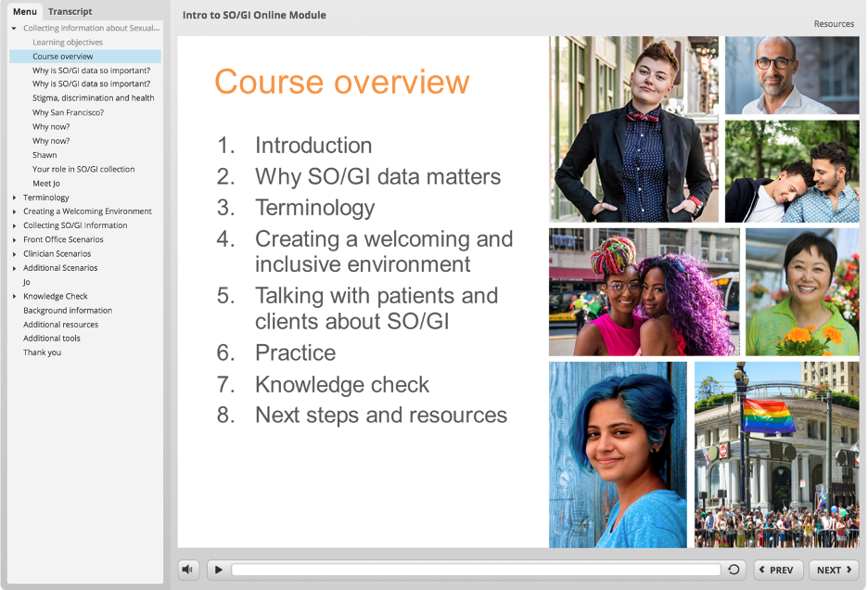Click the Terminology menu label
The width and height of the screenshot is (868, 590).
46,198
